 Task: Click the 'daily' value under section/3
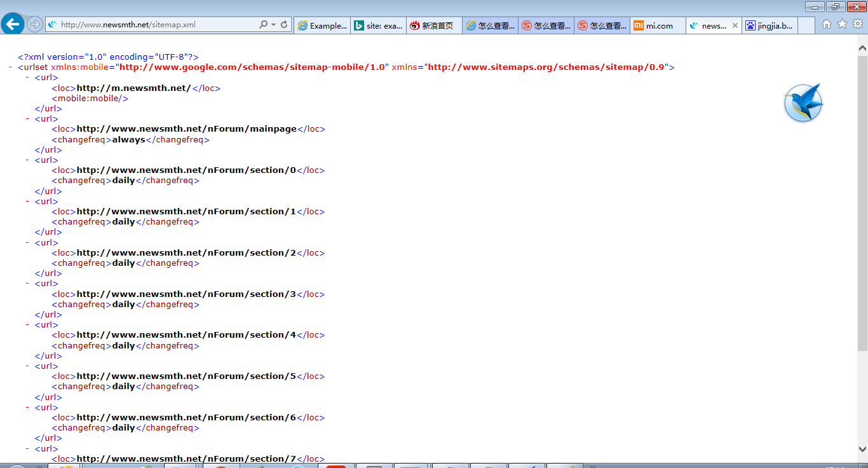tap(124, 304)
